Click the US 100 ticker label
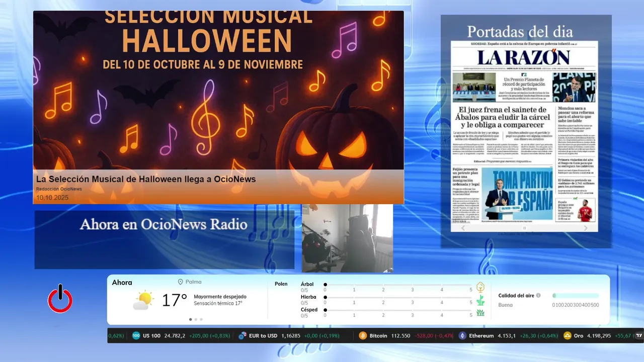644x362 pixels. point(151,336)
